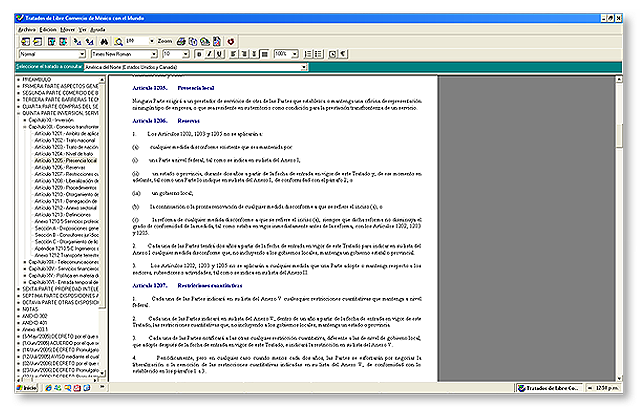The width and height of the screenshot is (640, 413).
Task: Click the Zoom label button
Action: pos(165,41)
